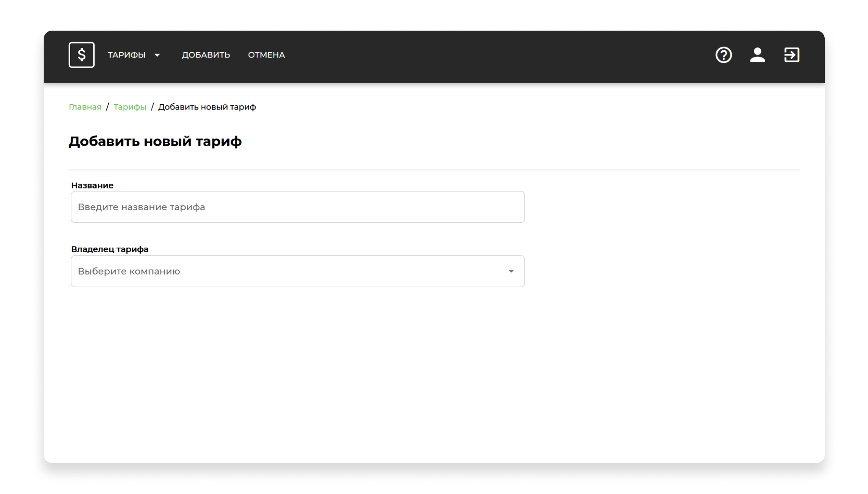868x494 pixels.
Task: Focus the Название input field
Action: click(298, 207)
